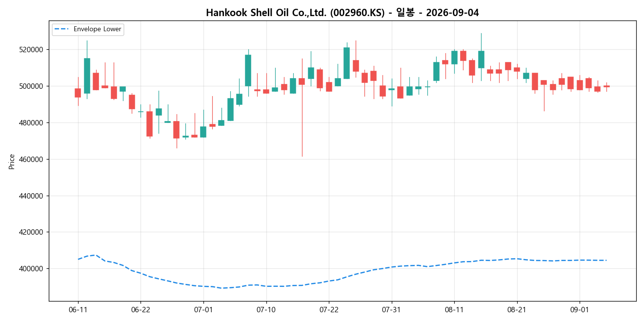
Task: Click the 06-22 date tick label
Action: [141, 310]
